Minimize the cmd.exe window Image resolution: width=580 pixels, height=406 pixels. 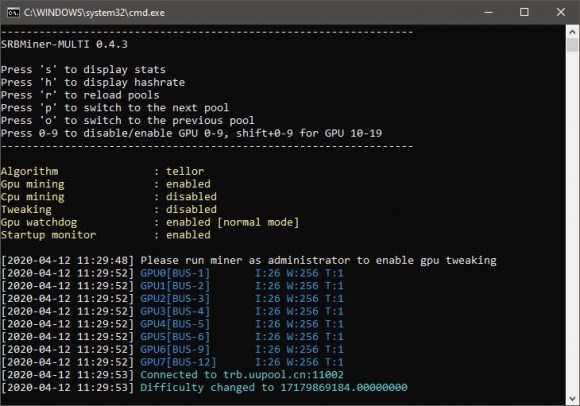[488, 12]
